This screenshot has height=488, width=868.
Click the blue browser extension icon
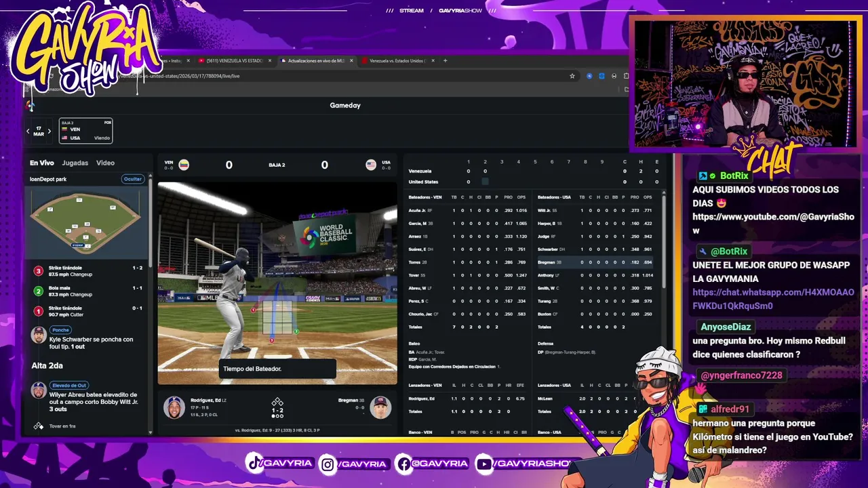[x=601, y=76]
